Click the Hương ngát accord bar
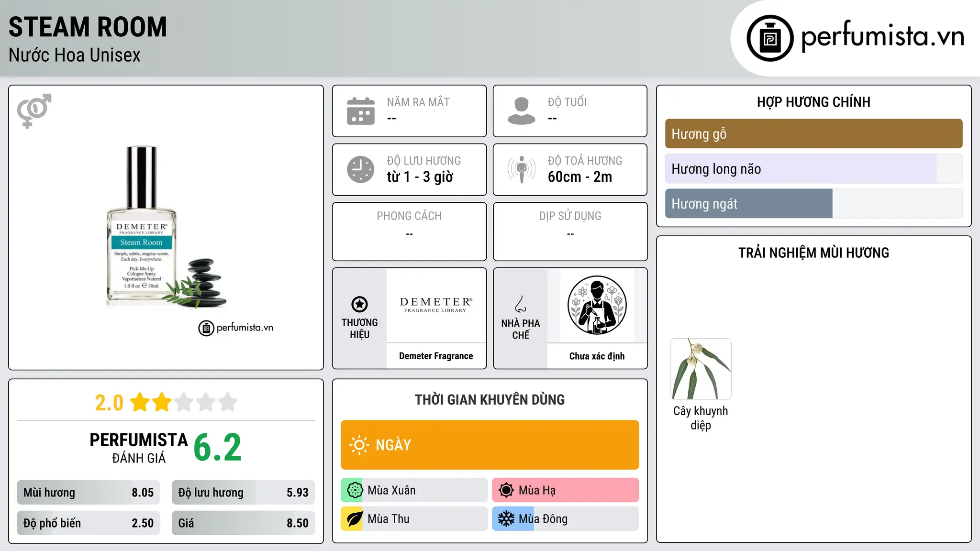The width and height of the screenshot is (980, 551). [813, 204]
